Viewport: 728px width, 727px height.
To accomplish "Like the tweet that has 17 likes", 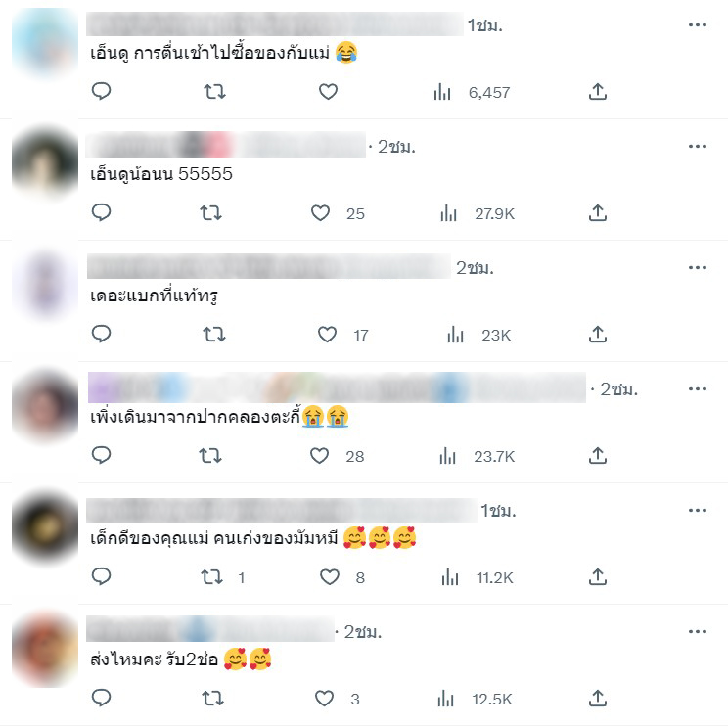I will click(x=328, y=335).
